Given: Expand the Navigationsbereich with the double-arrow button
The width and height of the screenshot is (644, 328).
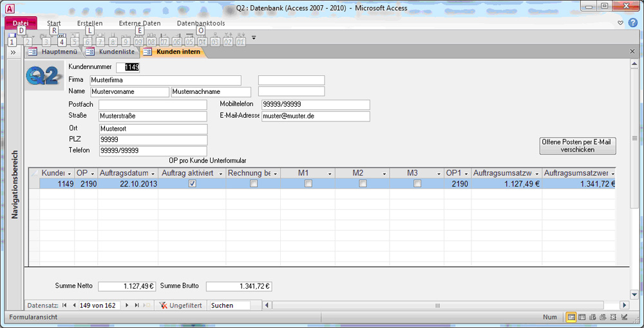Looking at the screenshot, I should pyautogui.click(x=13, y=53).
